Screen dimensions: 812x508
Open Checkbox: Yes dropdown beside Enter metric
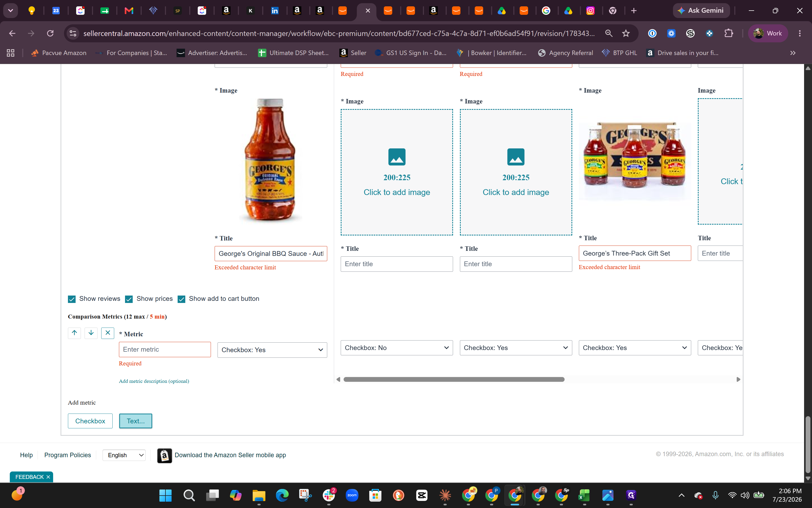272,350
